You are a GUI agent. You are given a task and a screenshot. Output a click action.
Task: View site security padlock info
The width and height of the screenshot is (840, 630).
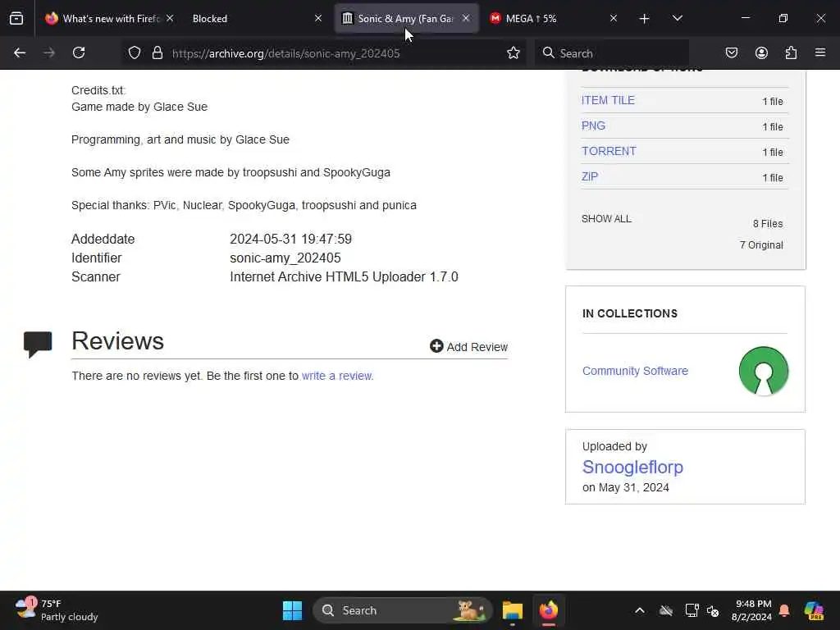[x=157, y=52]
